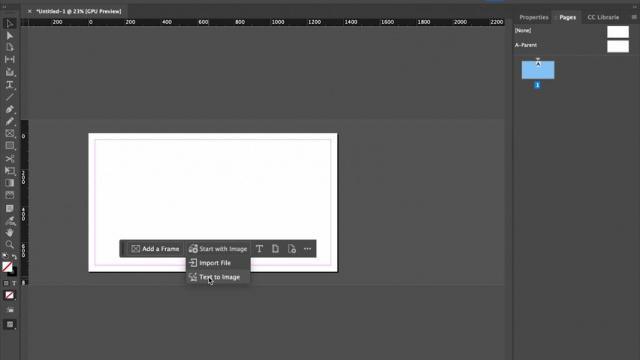Select the Content Collector tool
This screenshot has height=360, width=640.
point(9,72)
